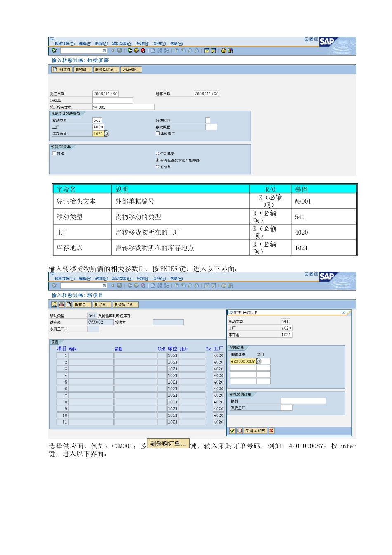Select 带有检查文本的个别单据 radio button
The image size is (392, 555).
pyautogui.click(x=157, y=160)
